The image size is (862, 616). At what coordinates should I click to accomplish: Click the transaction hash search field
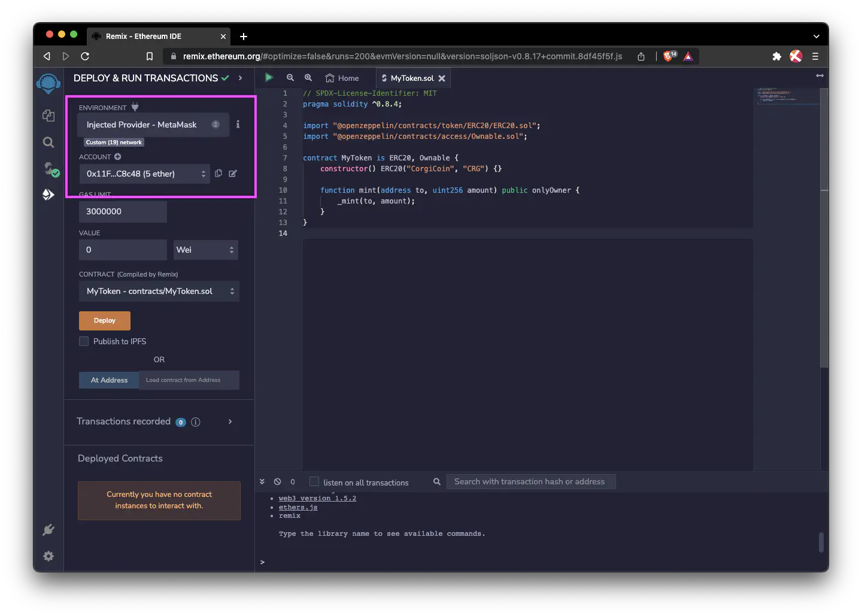point(531,481)
